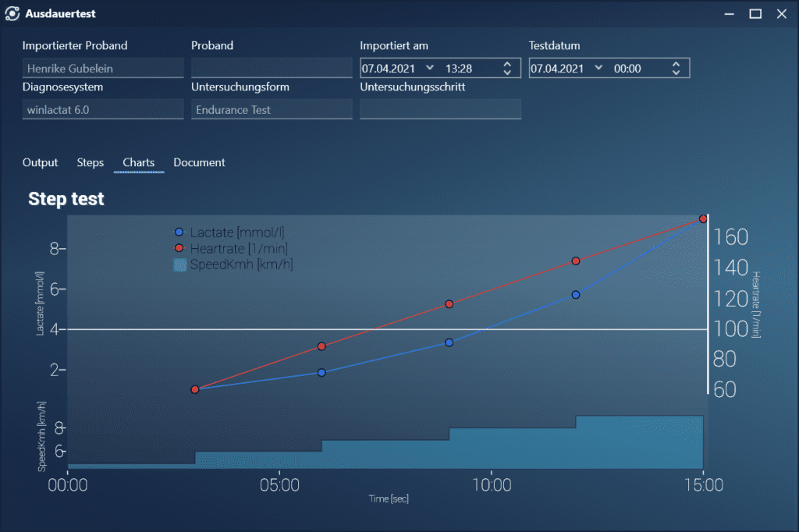Click the "10:00" tick on time axis
799x532 pixels.
[492, 484]
